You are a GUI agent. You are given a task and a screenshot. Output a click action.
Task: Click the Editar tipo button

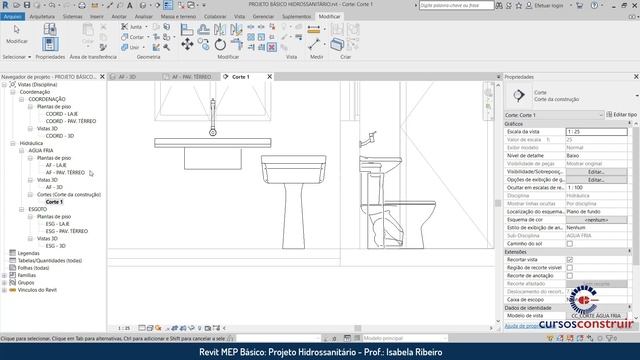(621, 115)
